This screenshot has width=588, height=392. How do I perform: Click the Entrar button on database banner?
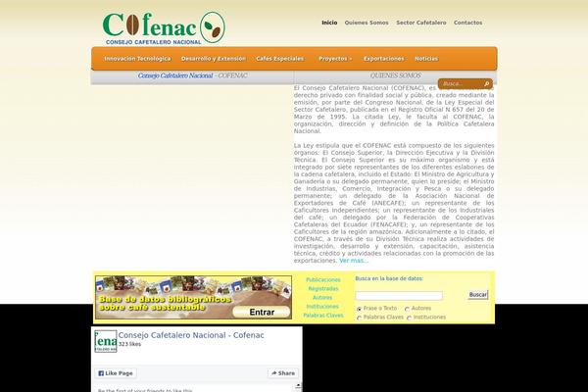point(262,312)
